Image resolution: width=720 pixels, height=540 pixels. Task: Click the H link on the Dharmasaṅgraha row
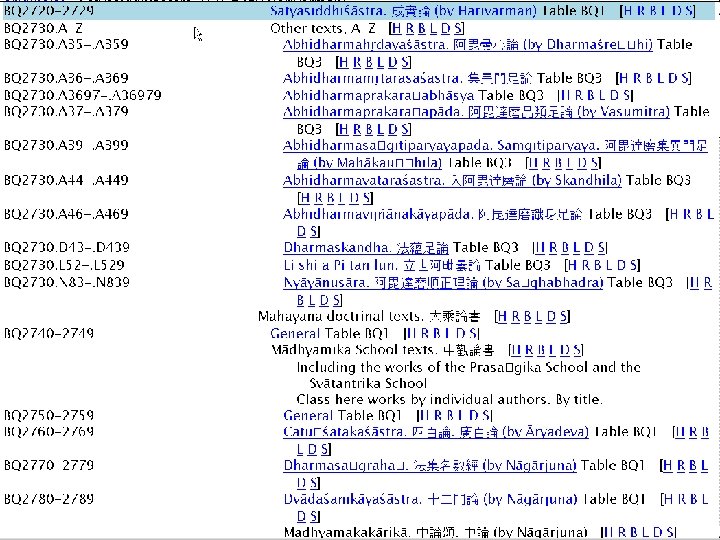668,466
